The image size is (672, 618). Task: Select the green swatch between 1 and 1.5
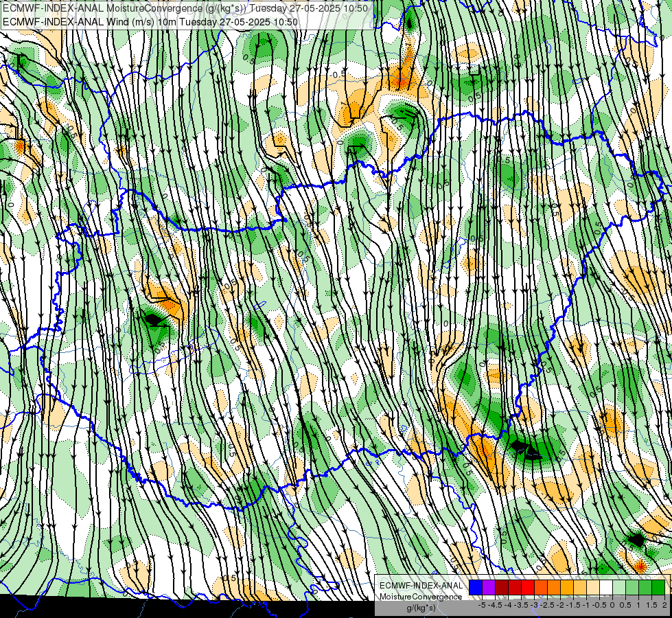coord(645,587)
